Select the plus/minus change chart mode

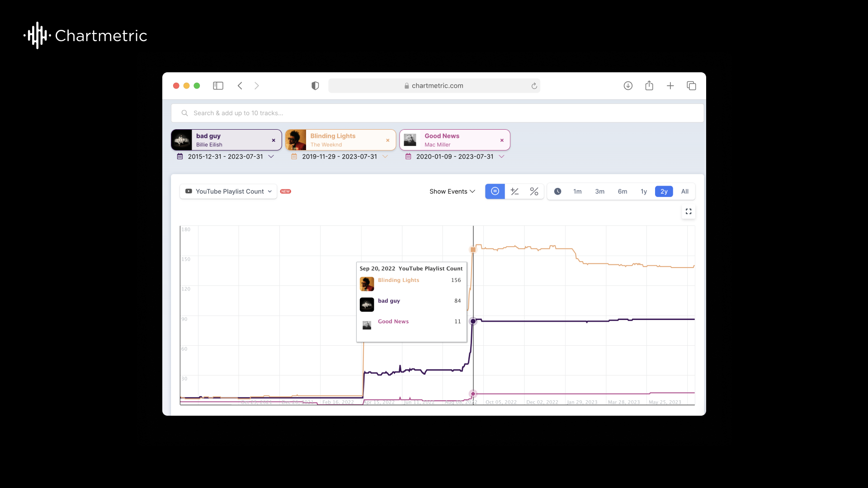514,192
